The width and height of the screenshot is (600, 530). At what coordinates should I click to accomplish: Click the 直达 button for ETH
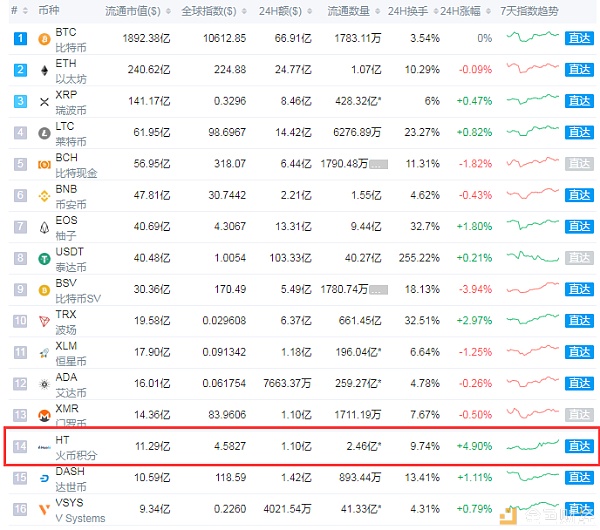click(579, 70)
